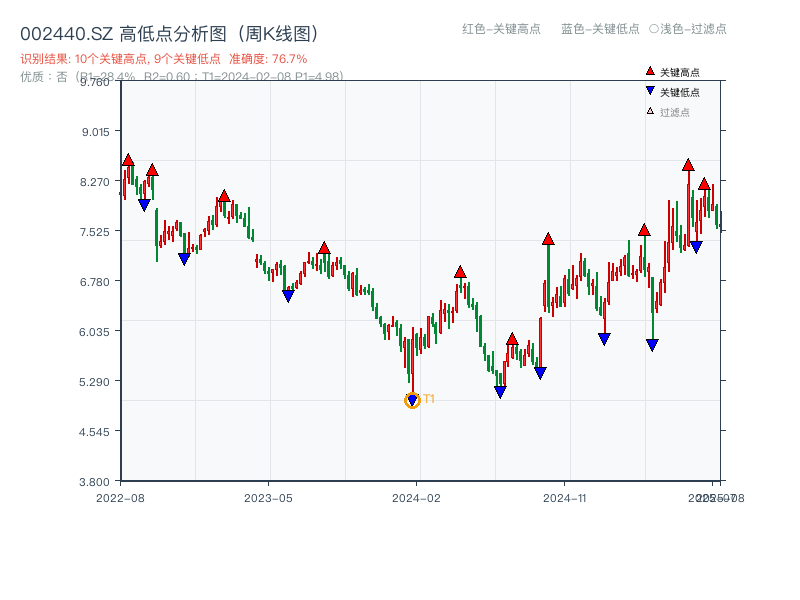This screenshot has width=800, height=600.
Task: Click the red triangle above the 2024-11 spike
Action: [548, 239]
